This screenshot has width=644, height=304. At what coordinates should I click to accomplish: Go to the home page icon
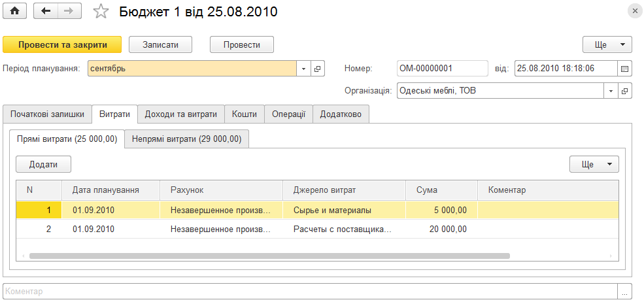coord(15,11)
